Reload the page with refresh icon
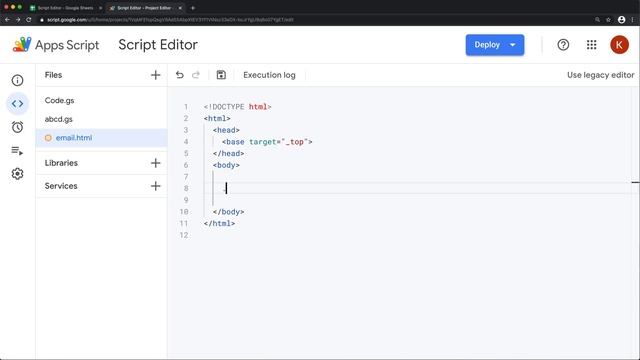 pos(29,20)
